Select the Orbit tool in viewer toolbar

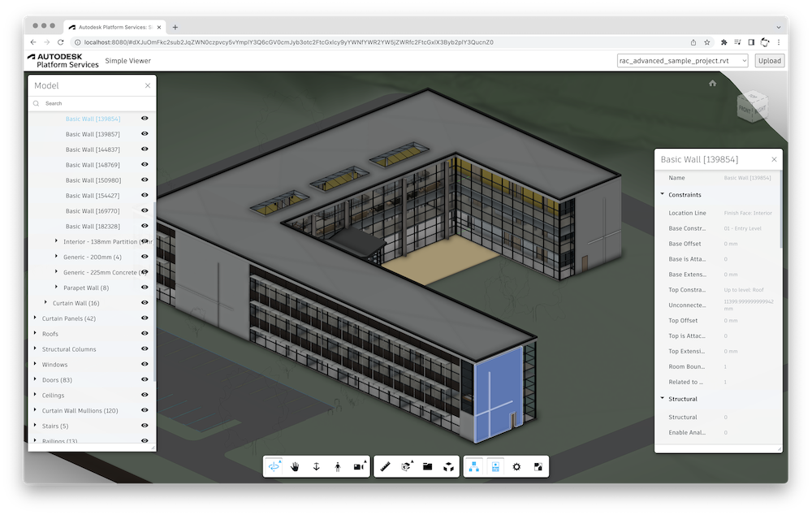pos(274,466)
